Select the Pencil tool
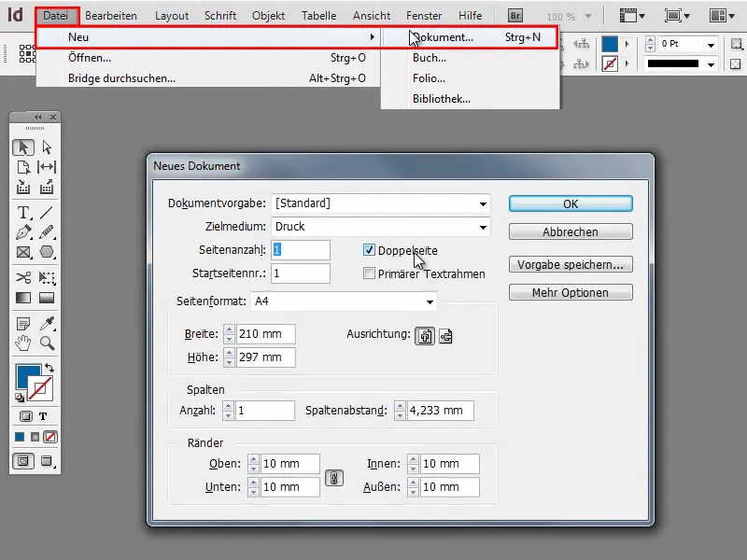 (47, 232)
